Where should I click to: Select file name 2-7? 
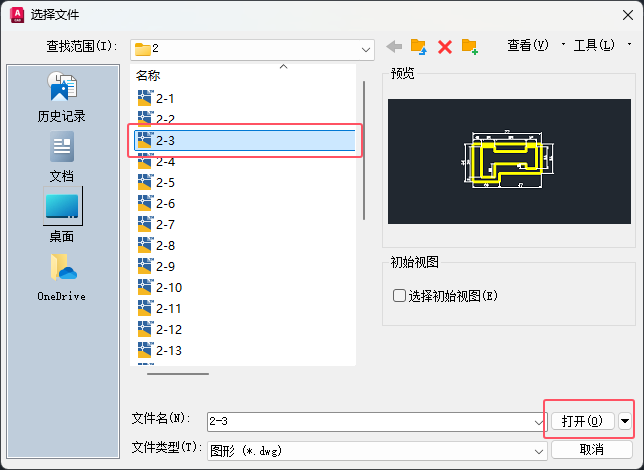pyautogui.click(x=165, y=224)
